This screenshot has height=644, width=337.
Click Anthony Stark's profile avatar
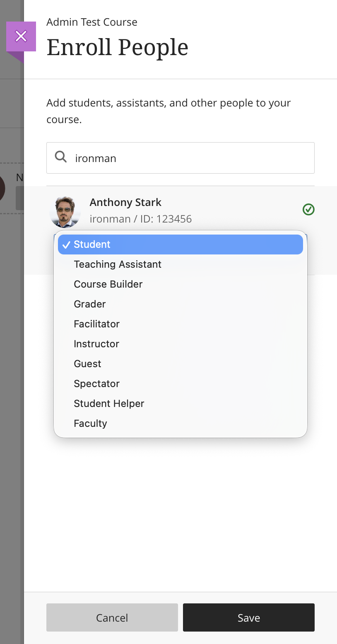(x=65, y=212)
